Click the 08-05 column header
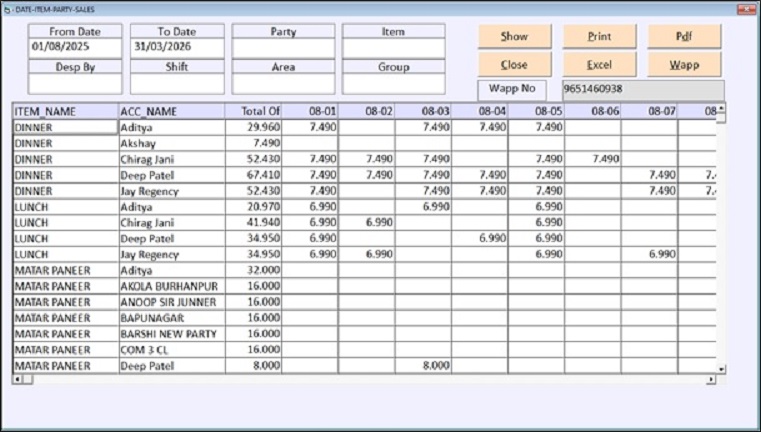 tap(536, 112)
